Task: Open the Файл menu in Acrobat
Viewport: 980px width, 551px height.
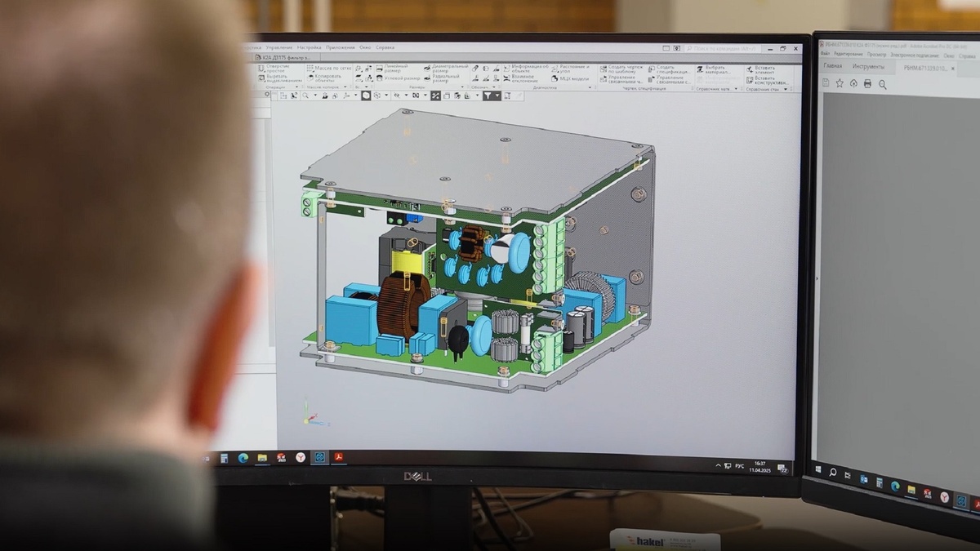Action: 825,54
